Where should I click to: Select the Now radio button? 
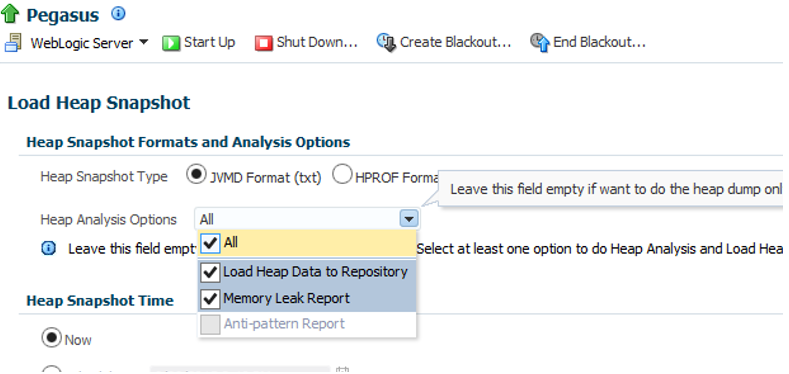[x=51, y=338]
